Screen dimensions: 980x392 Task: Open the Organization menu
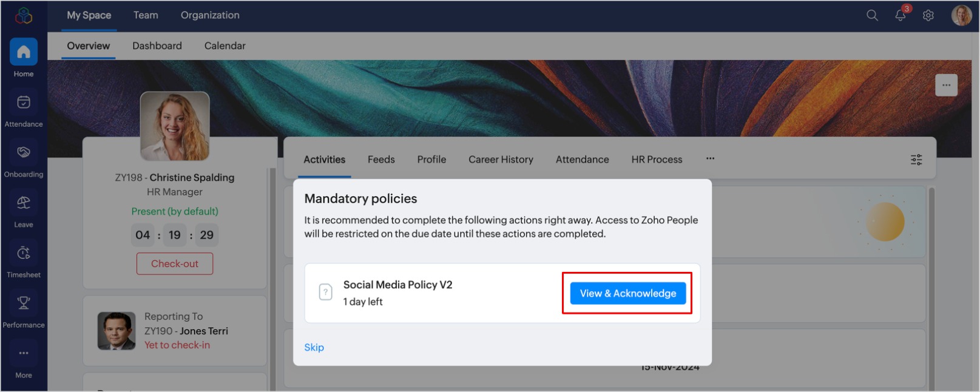click(210, 15)
